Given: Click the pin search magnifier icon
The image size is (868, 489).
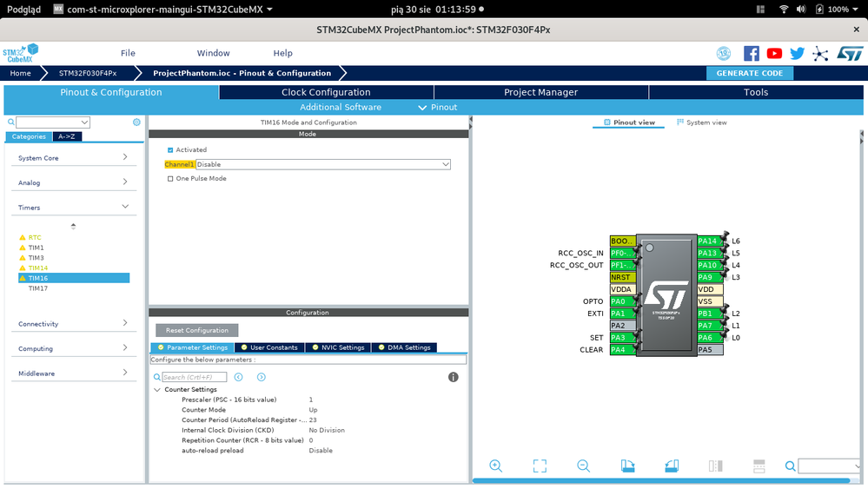Looking at the screenshot, I should (x=791, y=466).
